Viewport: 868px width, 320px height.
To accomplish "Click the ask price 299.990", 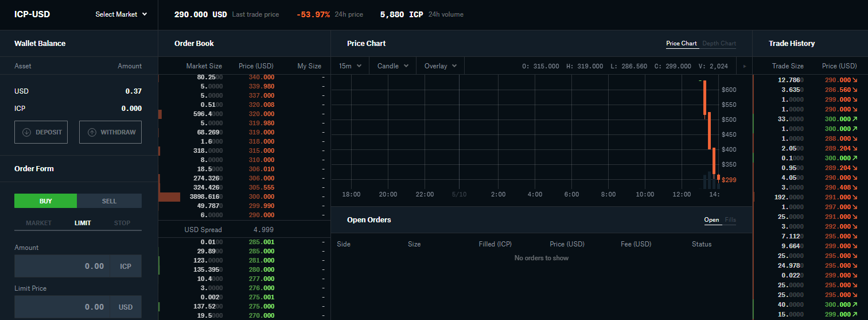I will point(262,206).
